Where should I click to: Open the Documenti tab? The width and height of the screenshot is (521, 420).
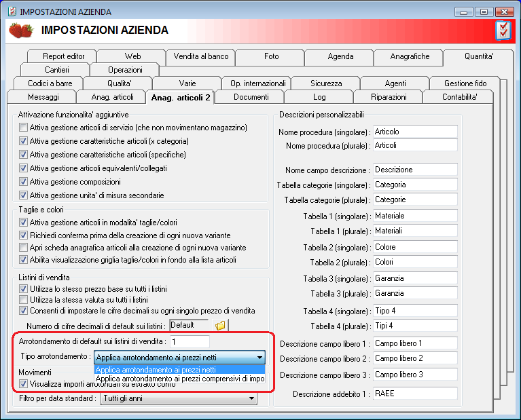251,97
